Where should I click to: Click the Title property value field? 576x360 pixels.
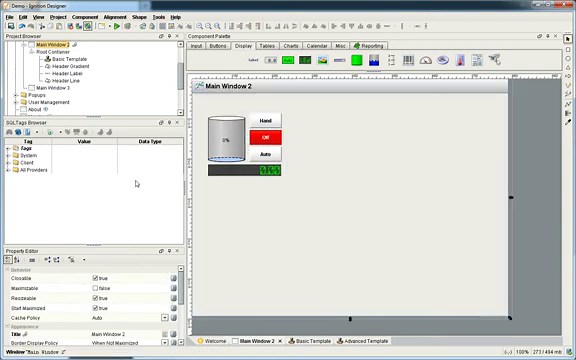click(125, 334)
